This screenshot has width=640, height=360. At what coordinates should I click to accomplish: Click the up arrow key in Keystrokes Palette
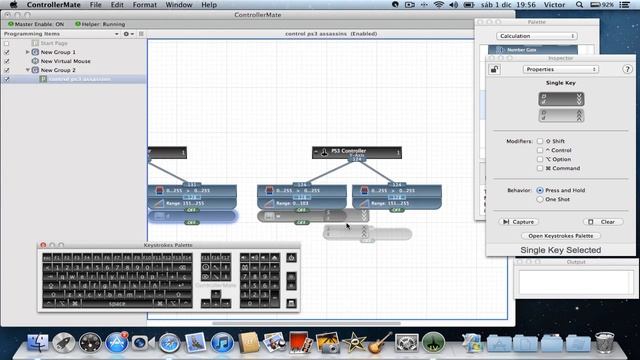tap(216, 294)
